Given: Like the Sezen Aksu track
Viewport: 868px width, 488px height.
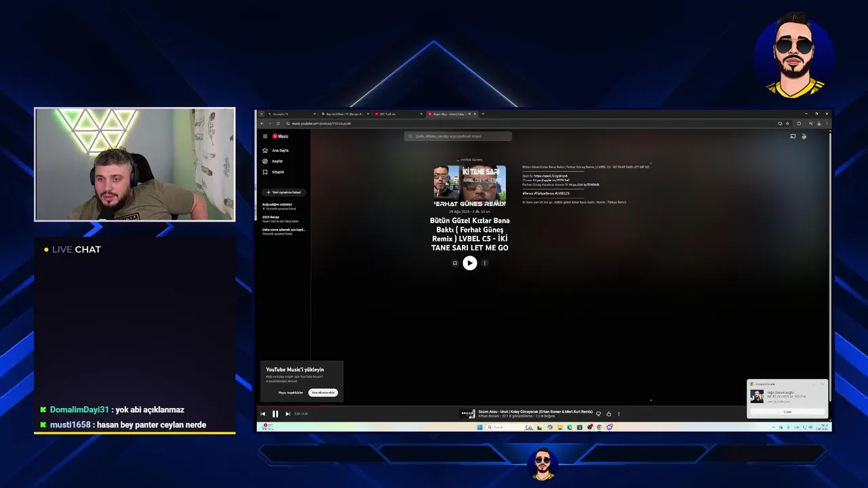Looking at the screenshot, I should [609, 413].
